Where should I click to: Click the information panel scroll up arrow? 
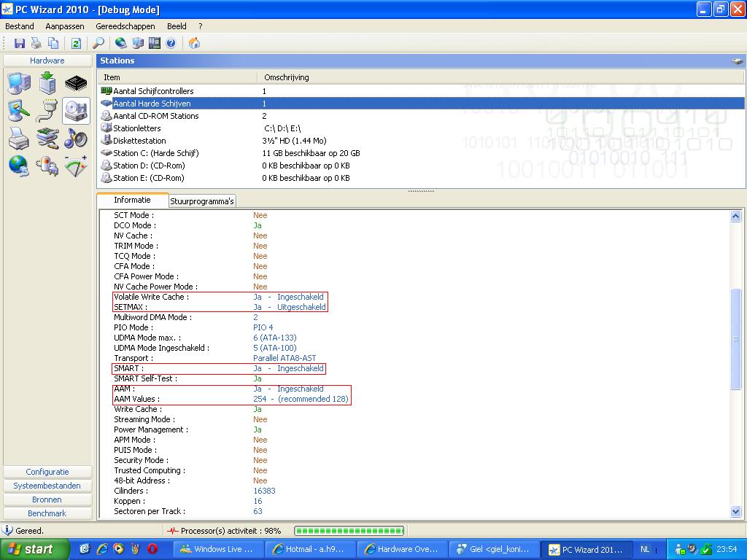pos(735,216)
